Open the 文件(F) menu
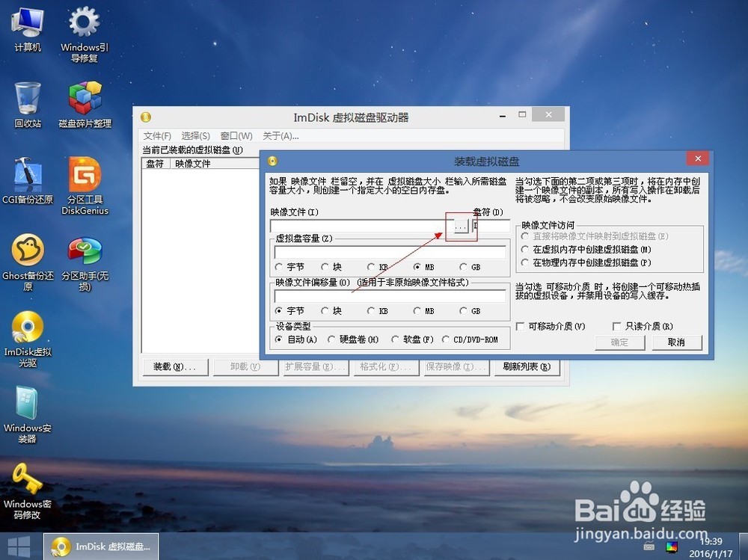This screenshot has width=748, height=560. coord(157,136)
